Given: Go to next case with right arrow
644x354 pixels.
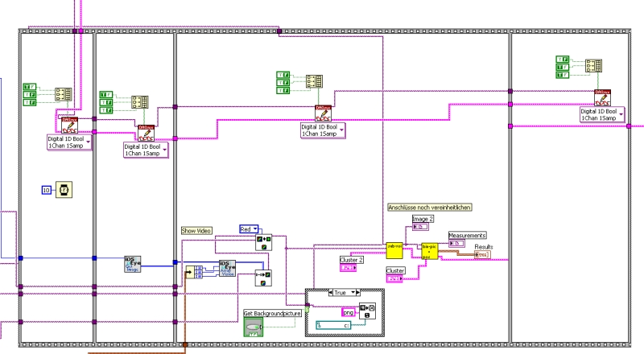Looking at the screenshot, I should click(357, 292).
